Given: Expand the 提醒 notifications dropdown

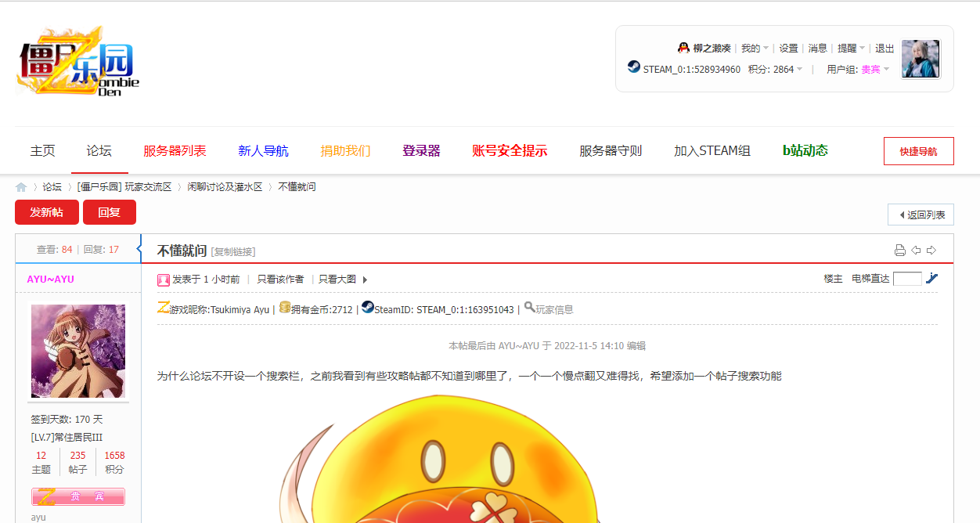Looking at the screenshot, I should click(851, 48).
